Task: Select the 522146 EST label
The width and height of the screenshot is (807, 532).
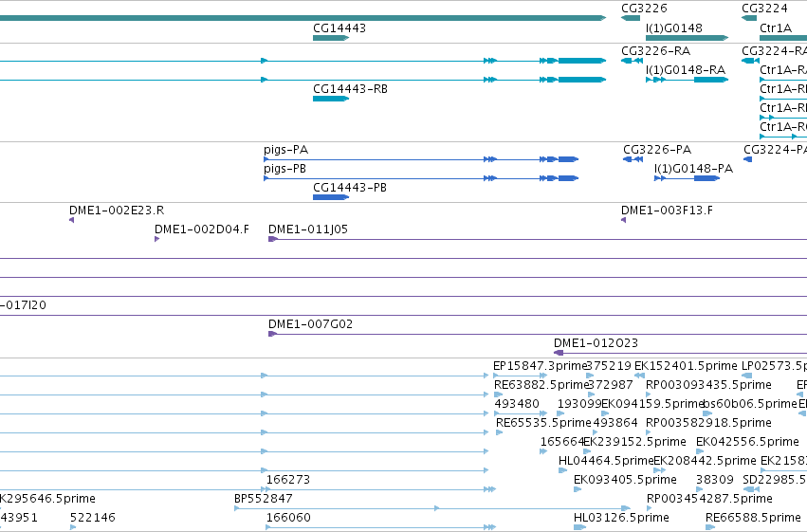Action: (93, 518)
